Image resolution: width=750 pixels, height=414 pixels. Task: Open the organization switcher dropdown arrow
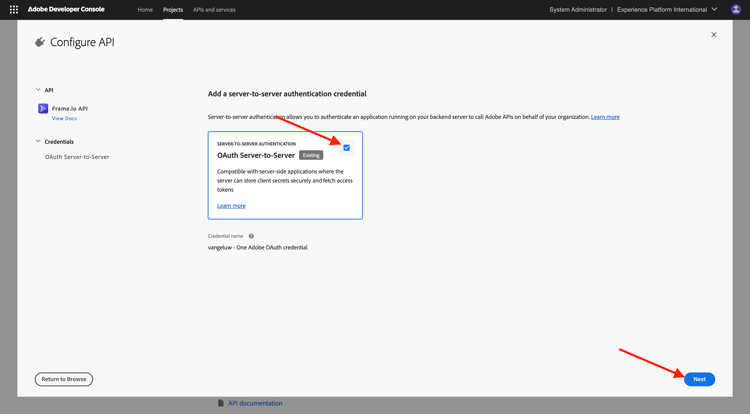[x=715, y=10]
